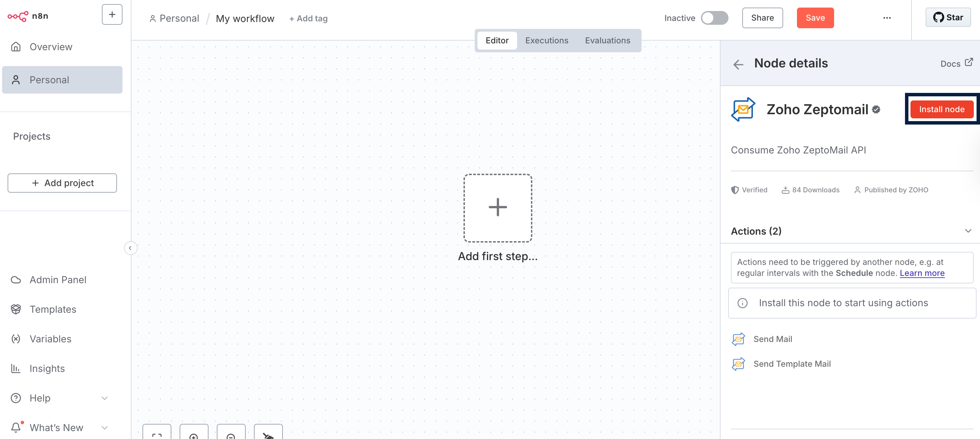The image size is (980, 439).
Task: Click the Add first step box
Action: 497,208
